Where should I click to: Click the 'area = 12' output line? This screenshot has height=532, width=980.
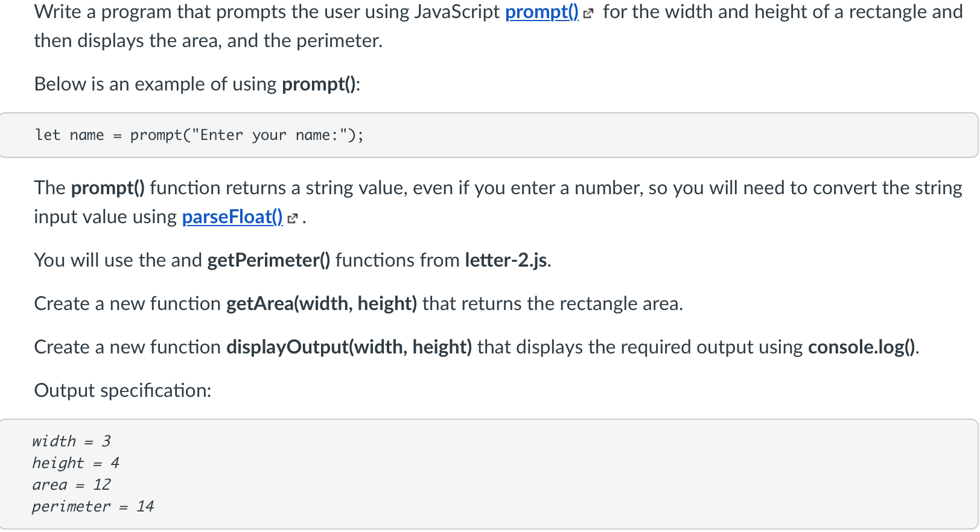[x=71, y=485]
